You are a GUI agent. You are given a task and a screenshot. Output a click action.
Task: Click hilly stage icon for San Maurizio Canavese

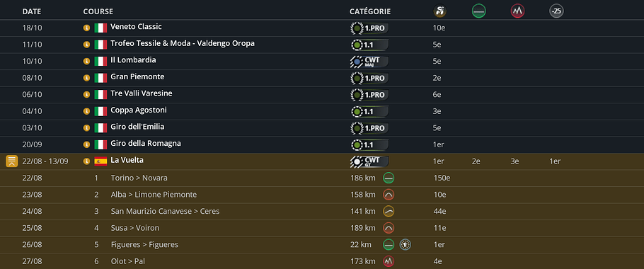[x=389, y=212]
